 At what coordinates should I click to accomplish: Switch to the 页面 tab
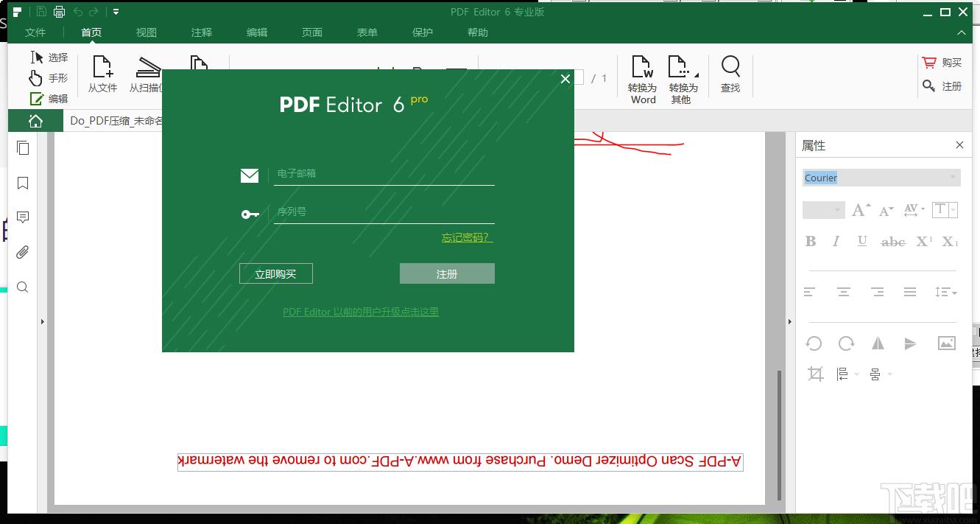tap(312, 32)
